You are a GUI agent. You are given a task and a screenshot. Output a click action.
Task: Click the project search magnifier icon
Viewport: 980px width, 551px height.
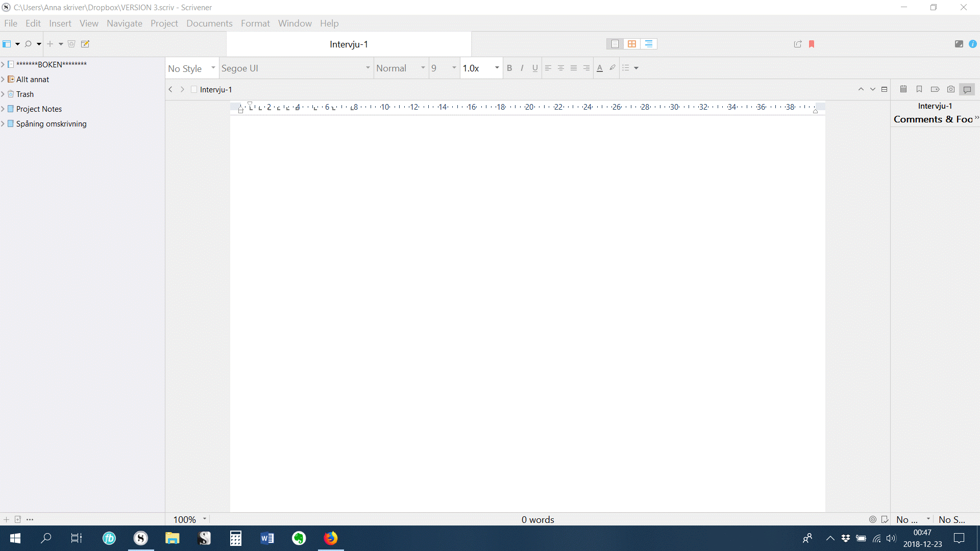coord(28,44)
